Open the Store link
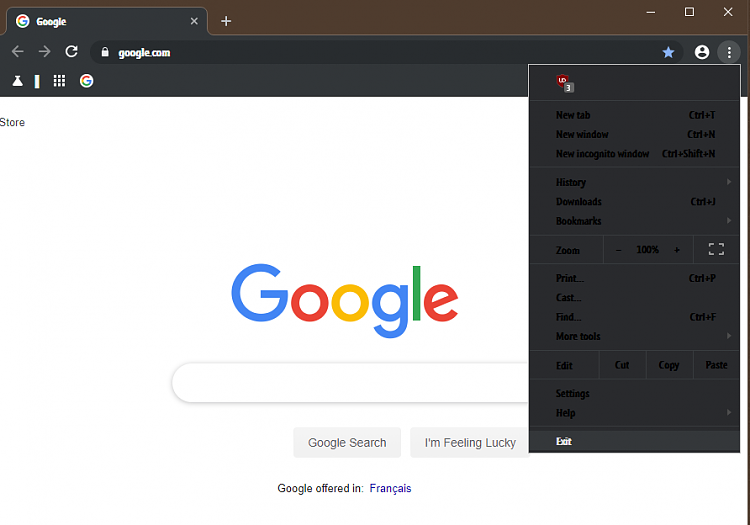Viewport: 750px width, 525px height. click(12, 122)
